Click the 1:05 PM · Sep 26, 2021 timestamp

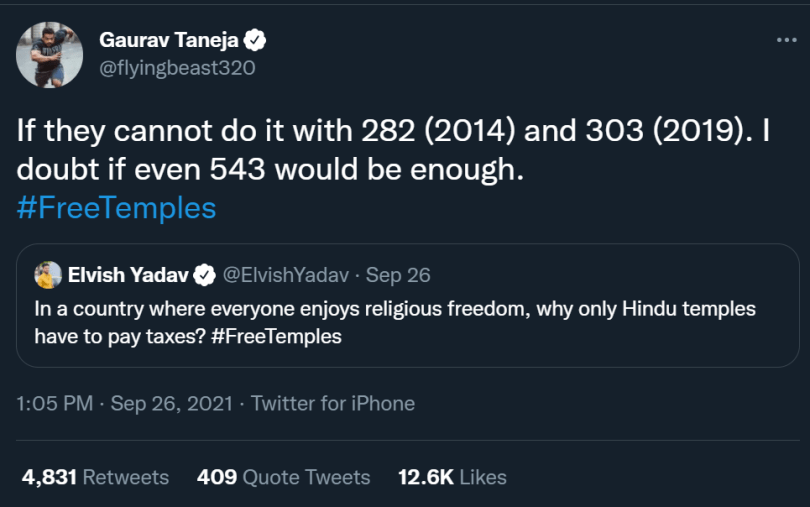pyautogui.click(x=124, y=403)
